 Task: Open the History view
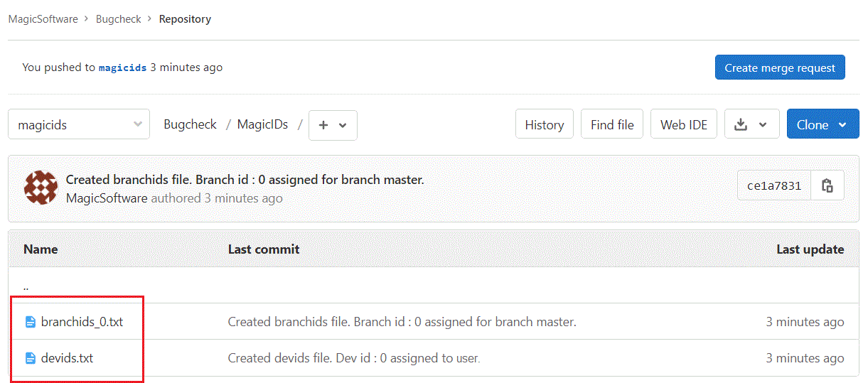(545, 124)
